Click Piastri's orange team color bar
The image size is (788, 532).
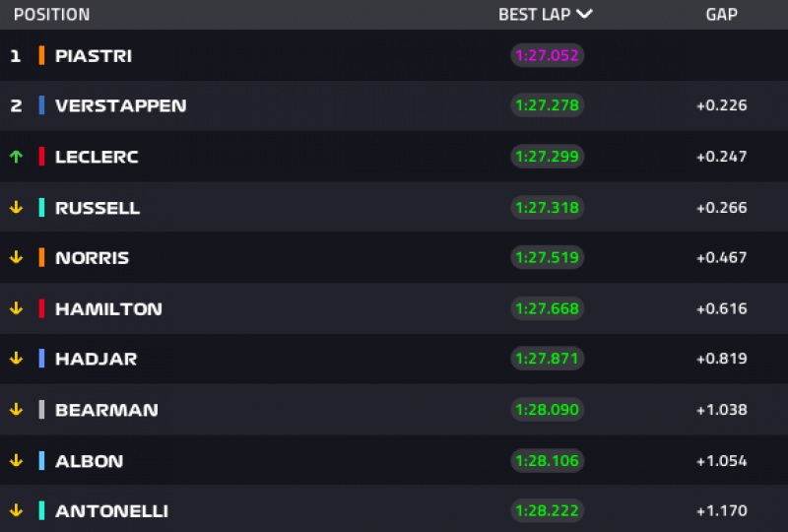coord(41,56)
